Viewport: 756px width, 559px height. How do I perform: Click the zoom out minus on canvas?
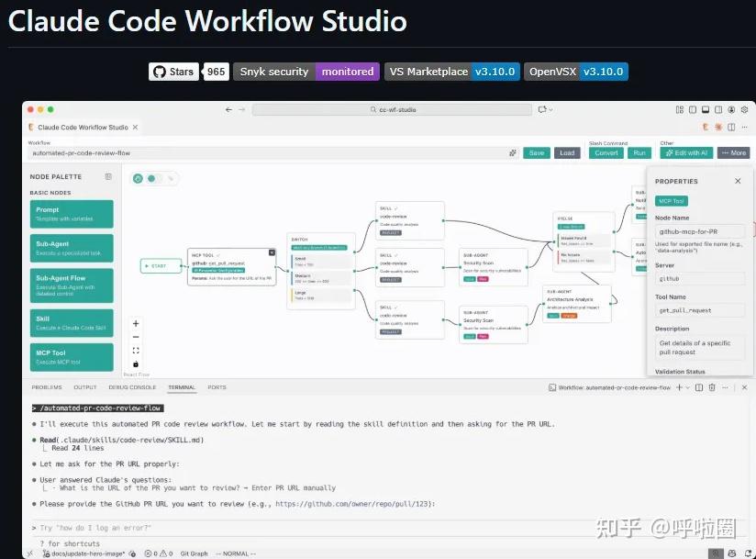click(136, 337)
